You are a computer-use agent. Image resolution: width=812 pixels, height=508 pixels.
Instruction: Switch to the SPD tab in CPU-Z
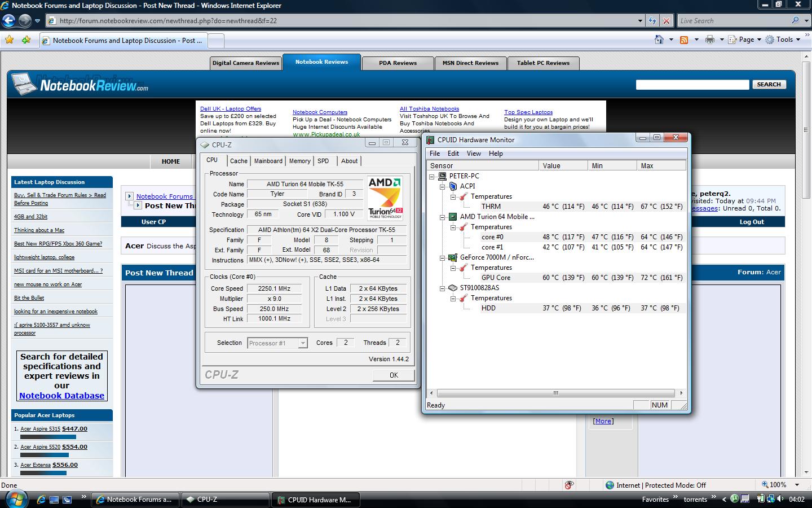(323, 161)
